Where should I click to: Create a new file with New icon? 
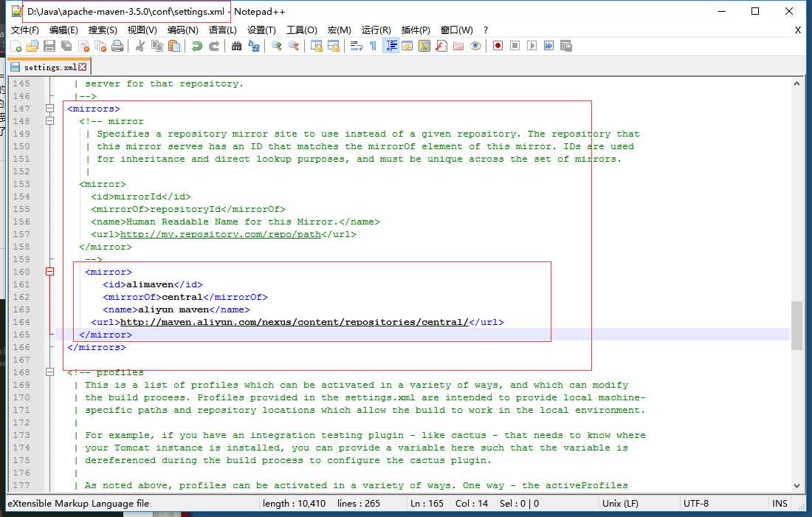pyautogui.click(x=16, y=46)
